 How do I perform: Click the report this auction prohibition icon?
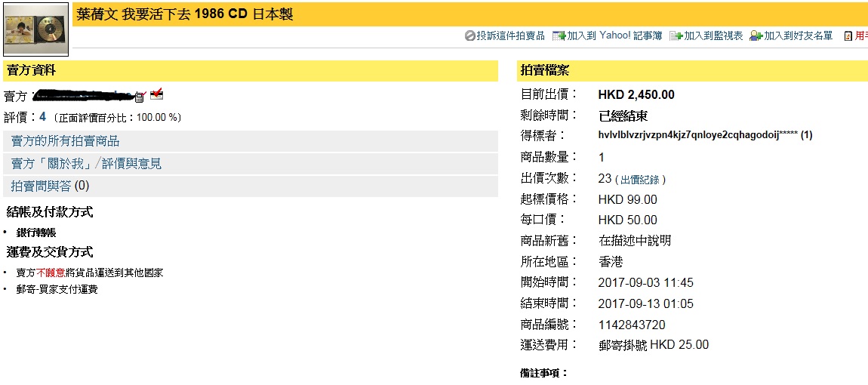469,36
